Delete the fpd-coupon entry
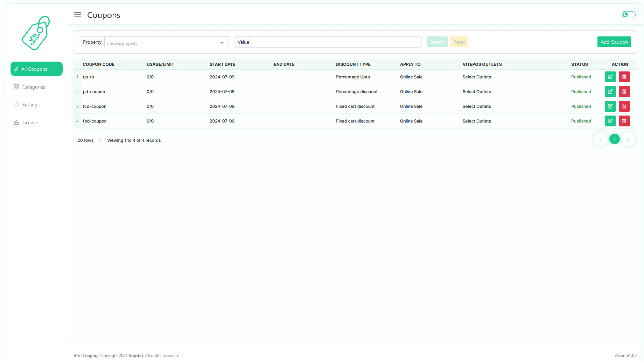This screenshot has width=644, height=362. 624,121
